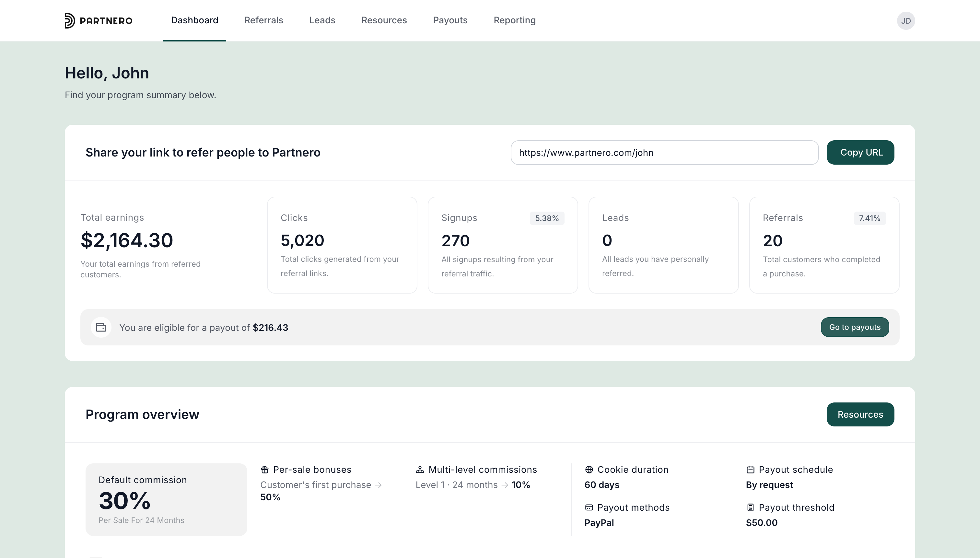
Task: Switch to the Referrals tab
Action: (x=264, y=20)
